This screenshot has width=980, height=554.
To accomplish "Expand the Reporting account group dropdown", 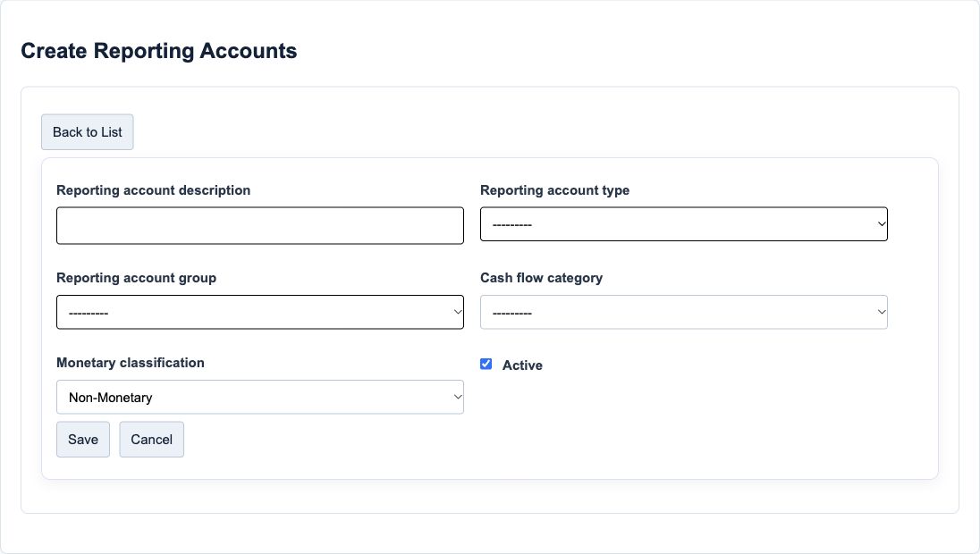I will click(260, 312).
